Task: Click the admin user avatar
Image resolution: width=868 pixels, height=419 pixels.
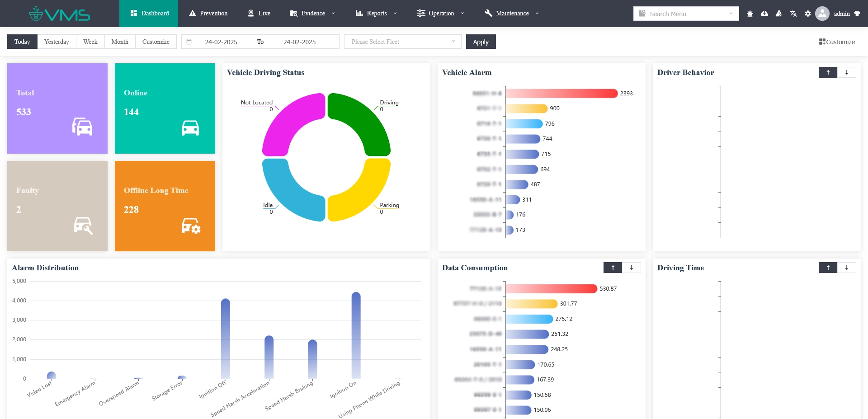Action: pyautogui.click(x=822, y=14)
